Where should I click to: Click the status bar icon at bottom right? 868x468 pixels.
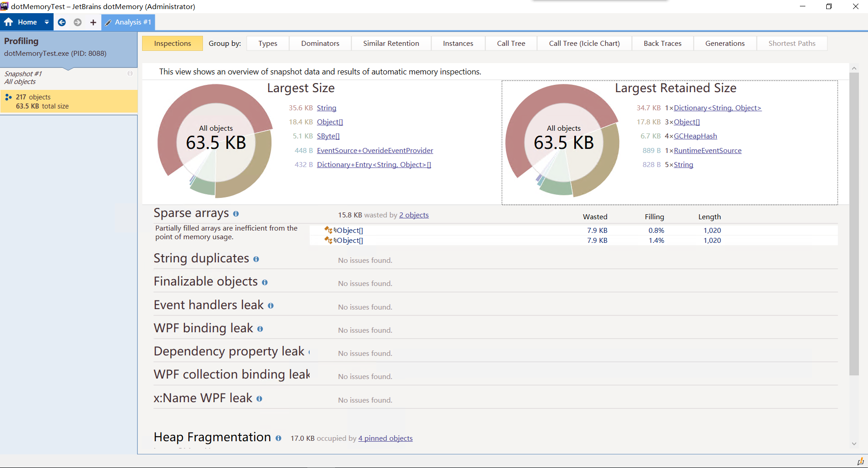click(860, 461)
